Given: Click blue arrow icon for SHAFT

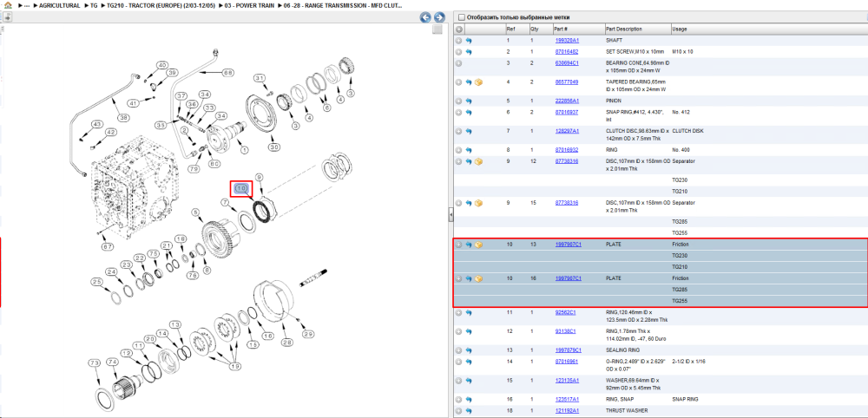Looking at the screenshot, I should 469,41.
